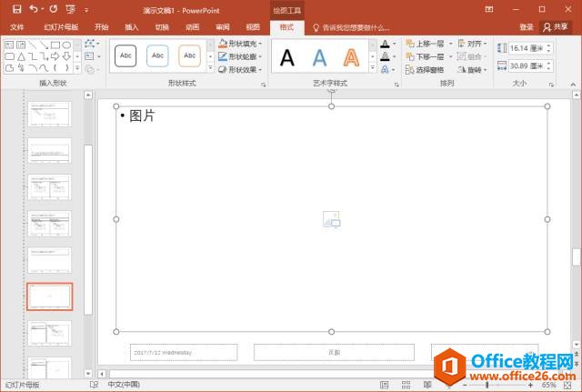Viewport: 582px width, 392px height.
Task: Open the 文件 menu
Action: click(x=17, y=27)
